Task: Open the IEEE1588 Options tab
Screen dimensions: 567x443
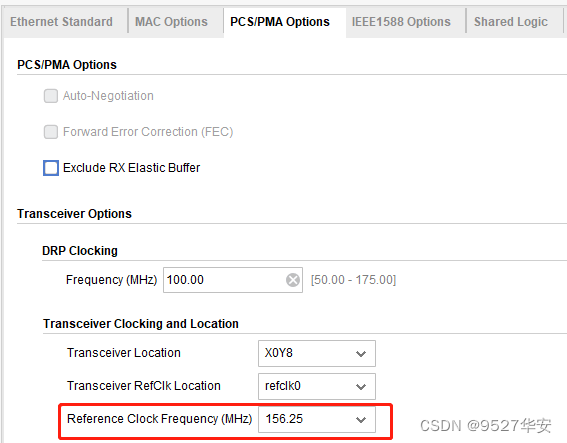Action: pos(401,22)
